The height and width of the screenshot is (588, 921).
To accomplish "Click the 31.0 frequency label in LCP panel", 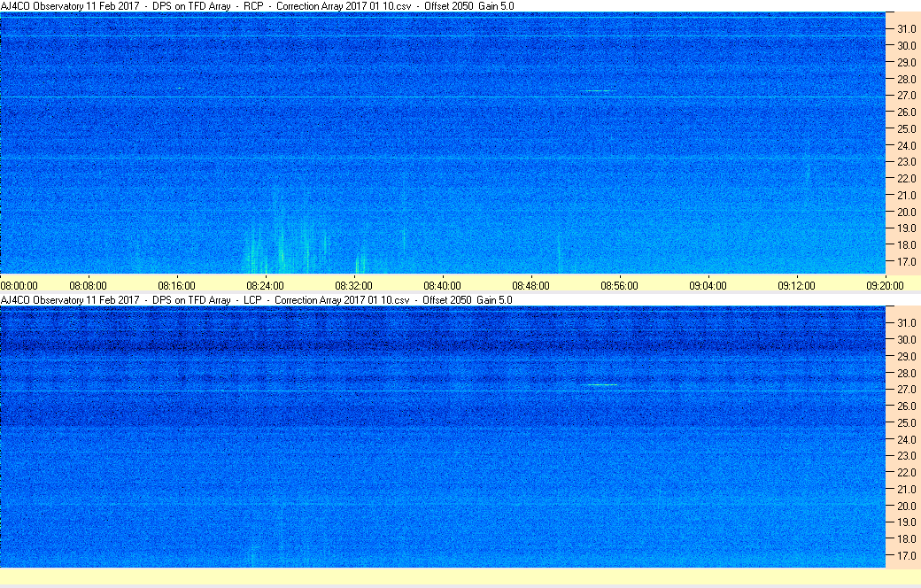I will pyautogui.click(x=906, y=322).
